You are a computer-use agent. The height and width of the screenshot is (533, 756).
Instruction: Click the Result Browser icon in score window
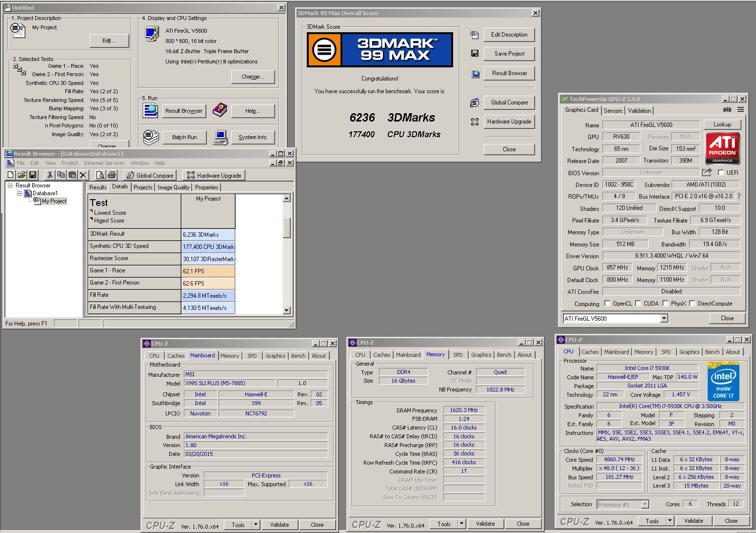tap(475, 74)
